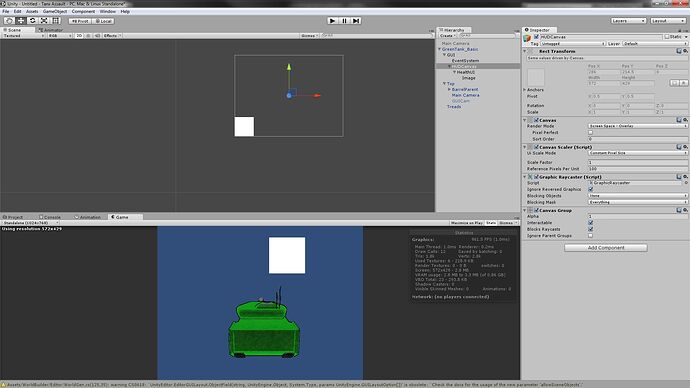Viewport: 690px width, 388px height.
Task: Open Rect Transform help reference icon
Action: [x=679, y=51]
